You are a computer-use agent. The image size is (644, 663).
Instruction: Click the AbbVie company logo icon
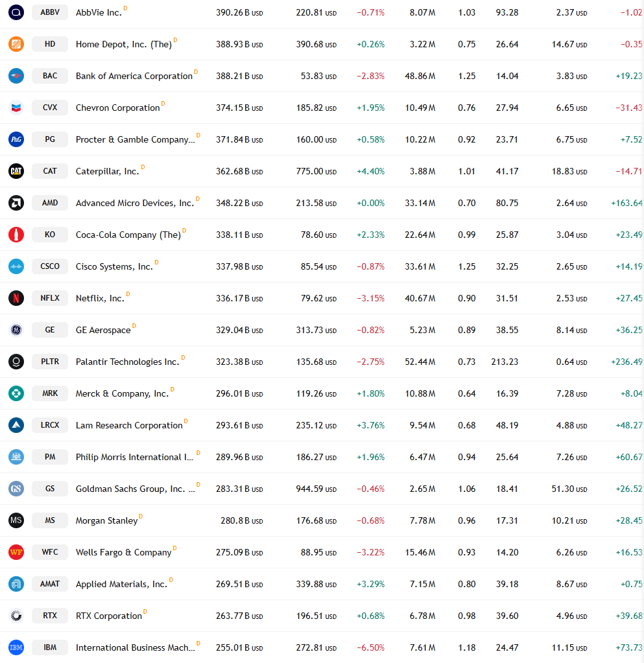click(16, 12)
